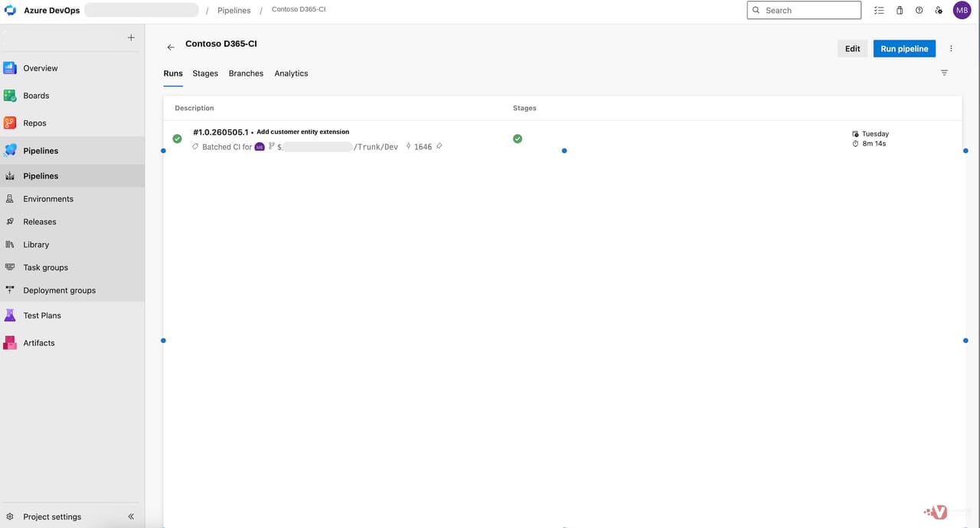Image resolution: width=980 pixels, height=528 pixels.
Task: Click Add customer entity extension text
Action: pos(302,132)
